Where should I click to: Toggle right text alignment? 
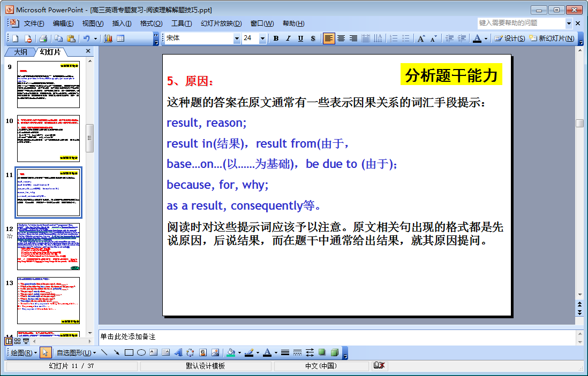(353, 38)
